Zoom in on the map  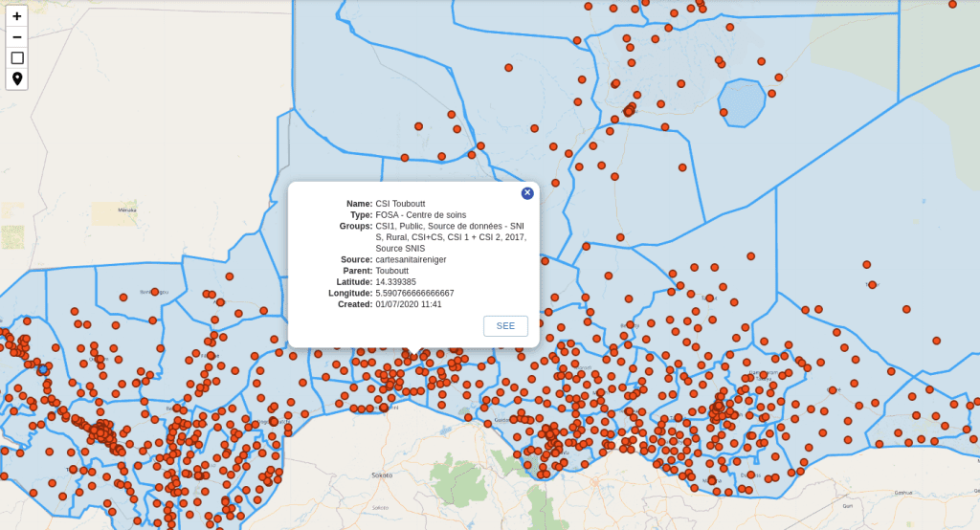pyautogui.click(x=17, y=16)
